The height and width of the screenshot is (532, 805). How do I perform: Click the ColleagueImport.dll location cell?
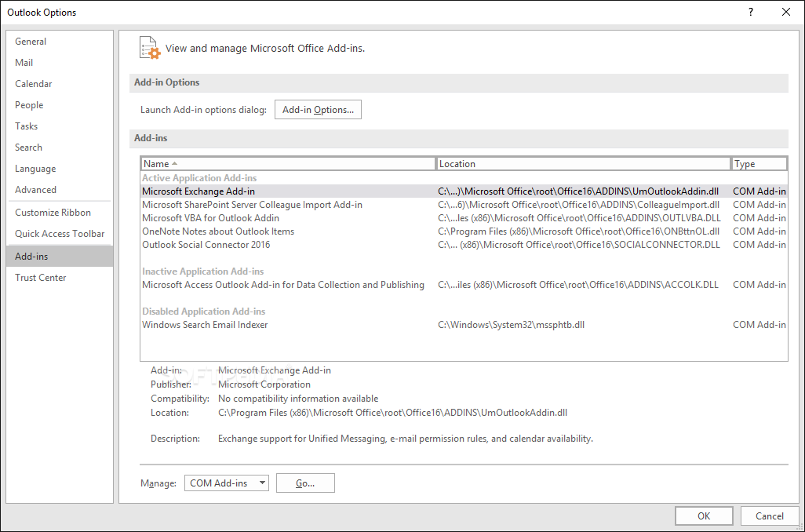tap(578, 204)
